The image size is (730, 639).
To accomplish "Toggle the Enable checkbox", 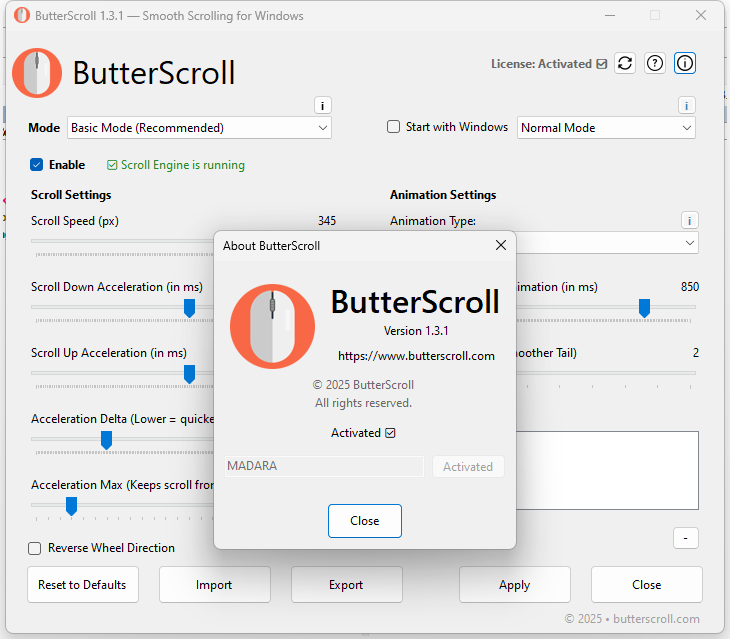I will tap(36, 165).
